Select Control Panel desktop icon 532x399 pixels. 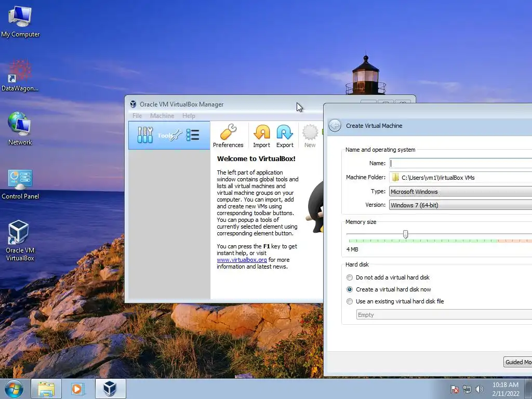coord(20,184)
